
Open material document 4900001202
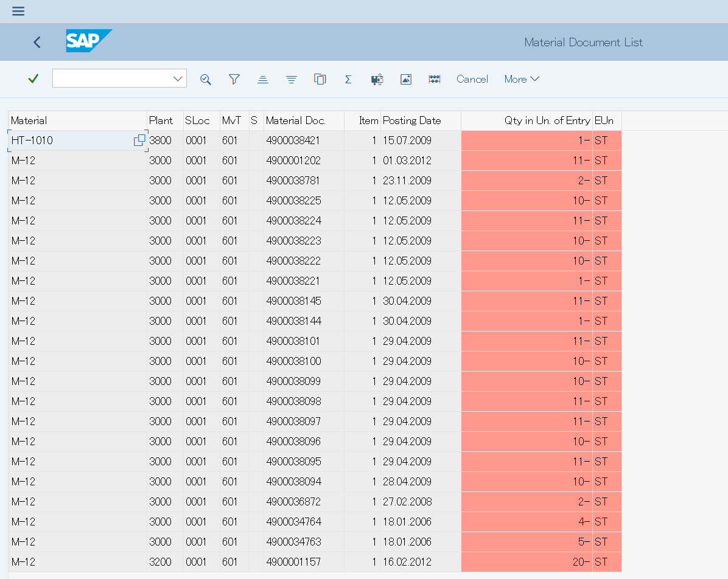click(x=293, y=161)
